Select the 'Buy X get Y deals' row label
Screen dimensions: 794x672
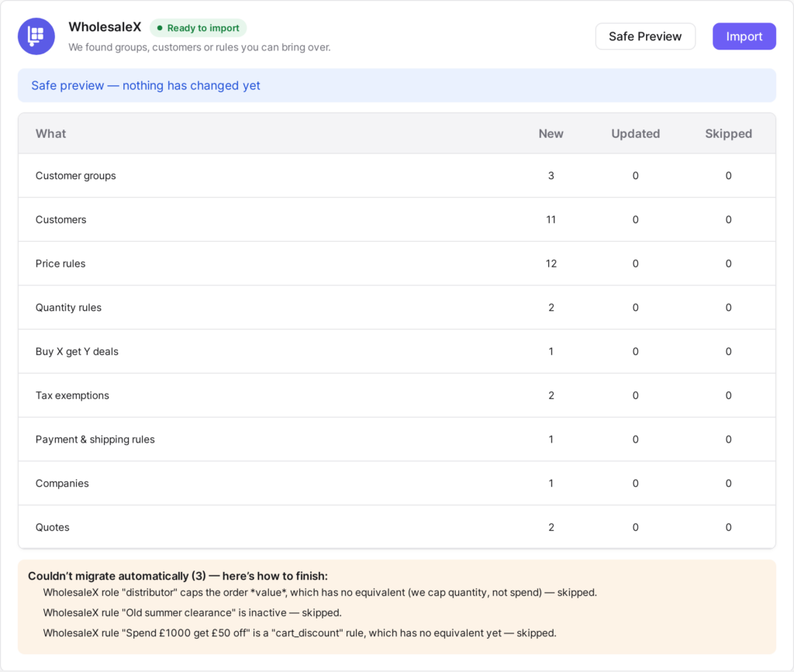(77, 352)
